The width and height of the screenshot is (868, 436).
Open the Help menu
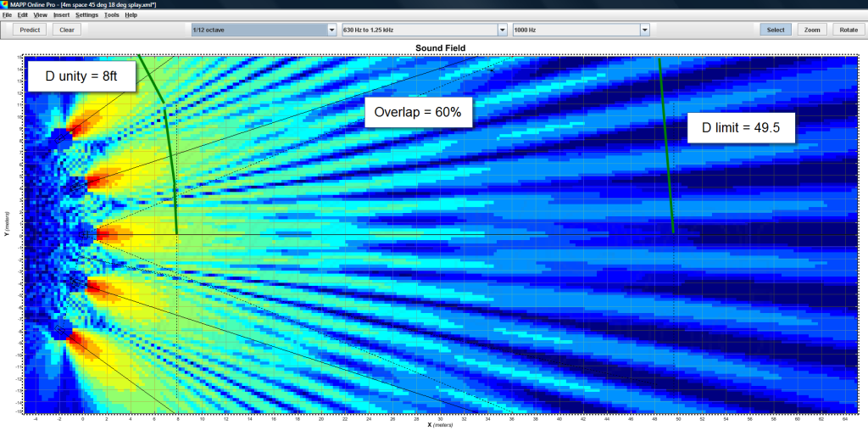(x=131, y=14)
